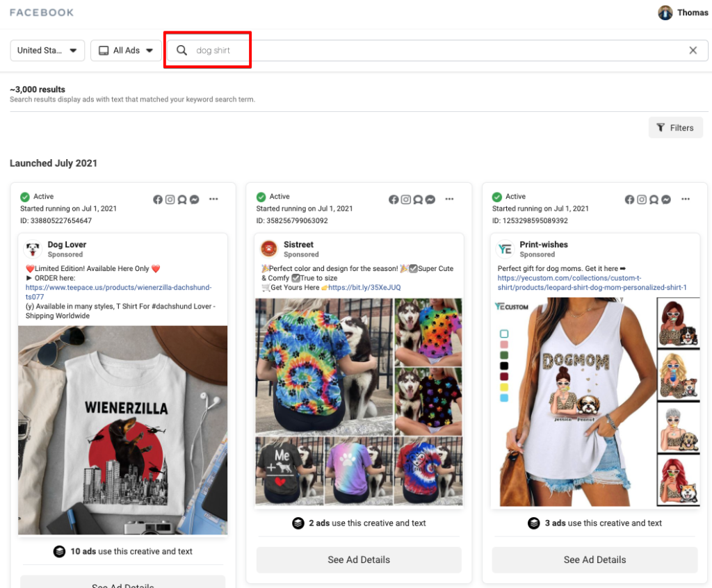Click Active status checkmark on Dog Lover ad
The height and width of the screenshot is (588, 712).
pyautogui.click(x=25, y=197)
